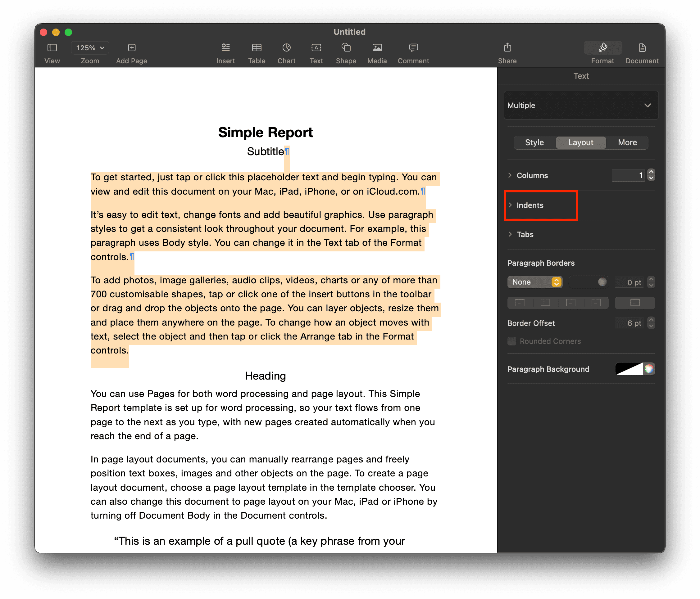Screen dimensions: 700x599
Task: Select the full-border paragraph style button
Action: coord(635,303)
